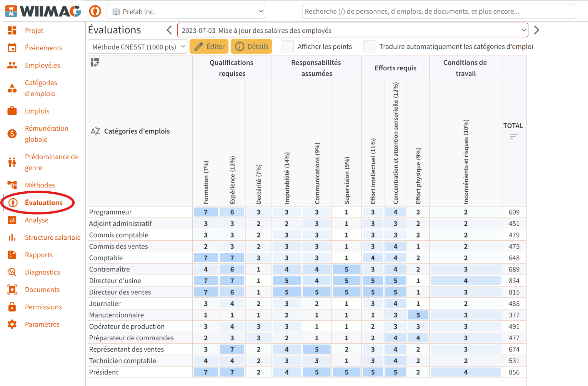Click the WIIMAG logo
Image resolution: width=588 pixels, height=386 pixels.
click(x=43, y=11)
